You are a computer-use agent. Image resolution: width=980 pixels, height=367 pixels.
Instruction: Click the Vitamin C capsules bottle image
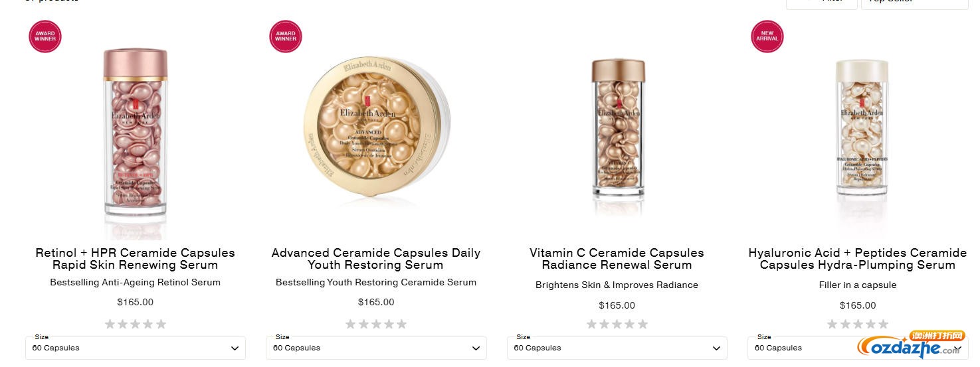pos(618,129)
